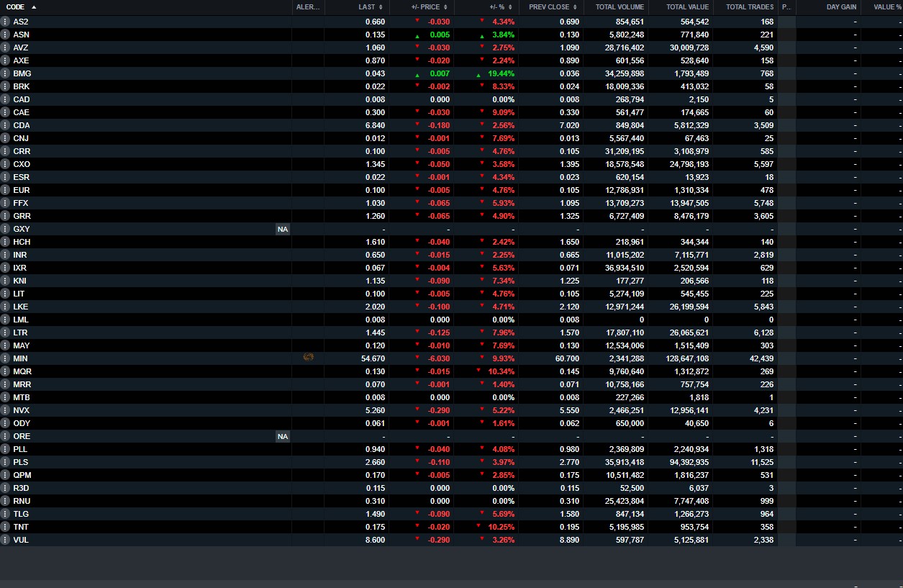Click the three-dot menu beside BMG

pyautogui.click(x=6, y=73)
